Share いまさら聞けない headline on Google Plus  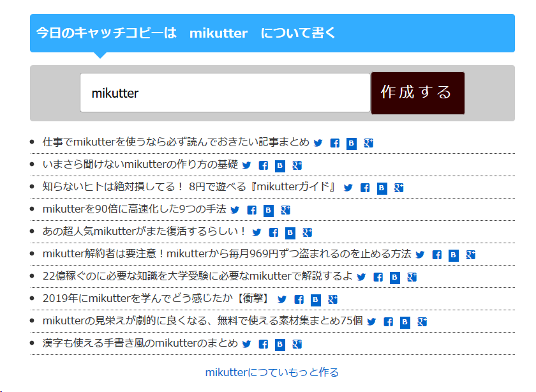pyautogui.click(x=297, y=166)
